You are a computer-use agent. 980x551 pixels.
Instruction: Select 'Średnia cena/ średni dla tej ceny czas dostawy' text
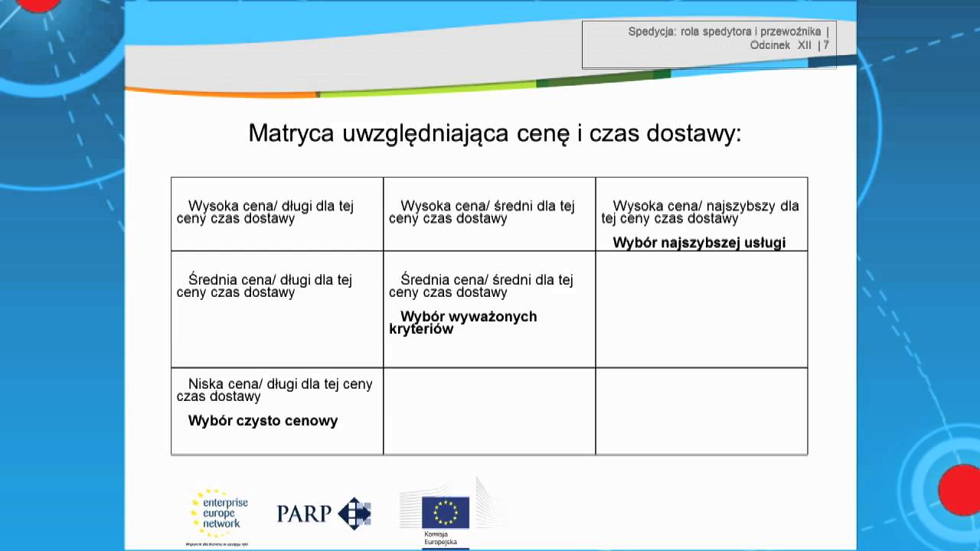481,285
